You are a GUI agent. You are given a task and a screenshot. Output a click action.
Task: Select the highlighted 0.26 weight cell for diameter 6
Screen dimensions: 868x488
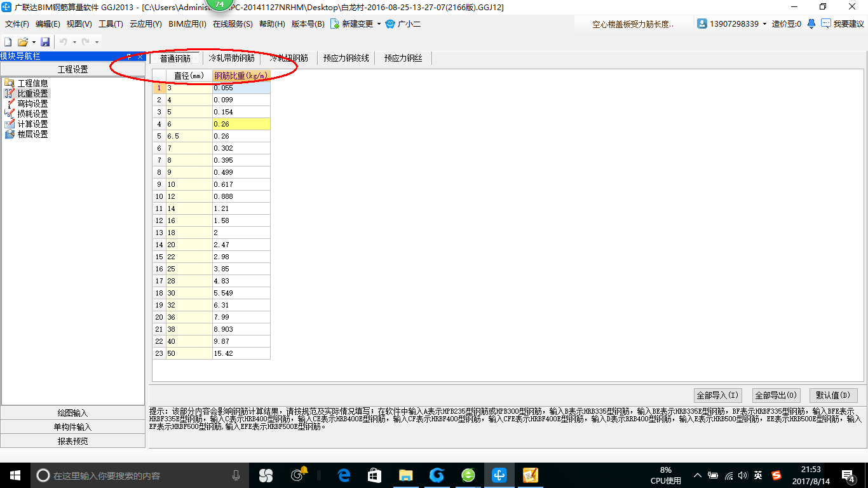pyautogui.click(x=241, y=124)
